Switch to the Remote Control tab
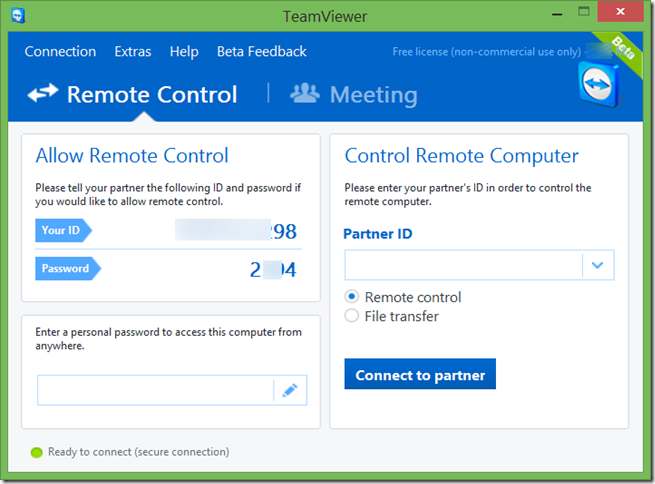 point(151,95)
